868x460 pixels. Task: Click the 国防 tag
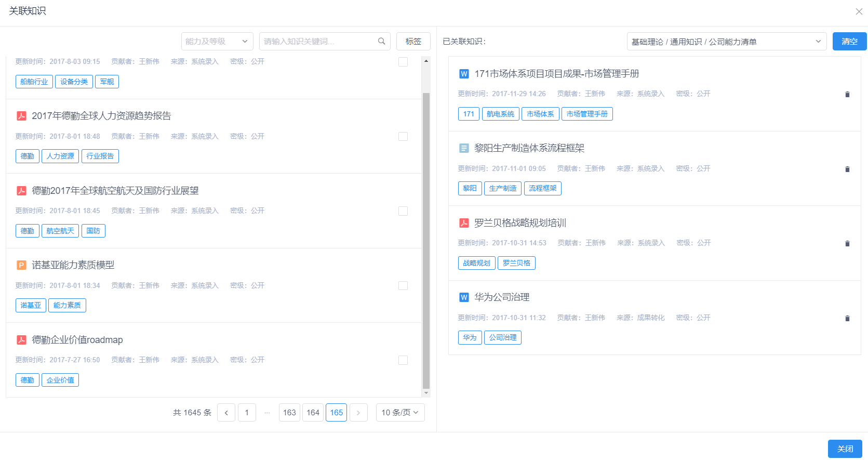click(94, 231)
